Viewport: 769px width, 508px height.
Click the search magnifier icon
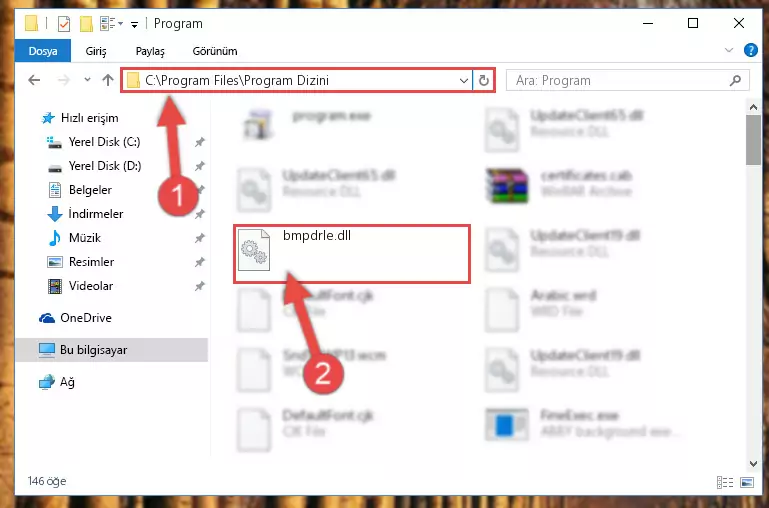pos(735,80)
